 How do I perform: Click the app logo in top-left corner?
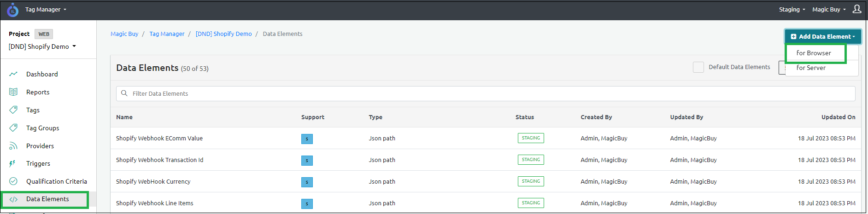tap(12, 10)
